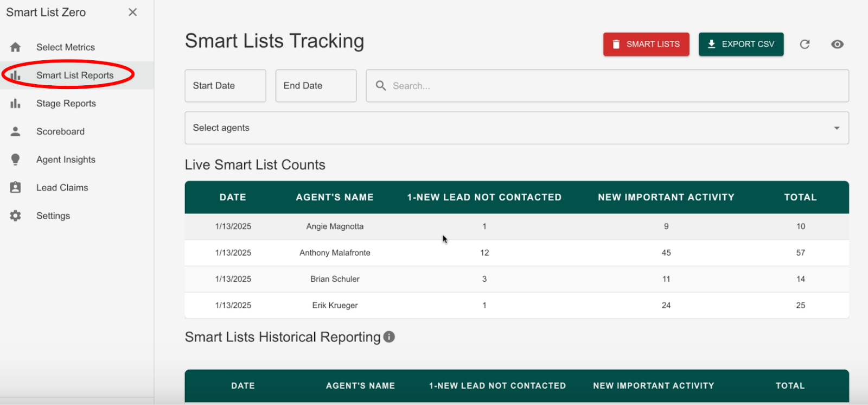
Task: Click Erik Krueger's important activity value 24
Action: [x=666, y=305]
